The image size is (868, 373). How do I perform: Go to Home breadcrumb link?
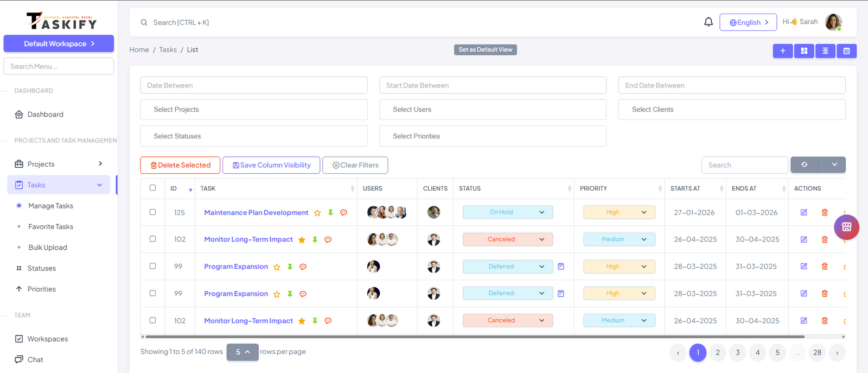(x=139, y=49)
